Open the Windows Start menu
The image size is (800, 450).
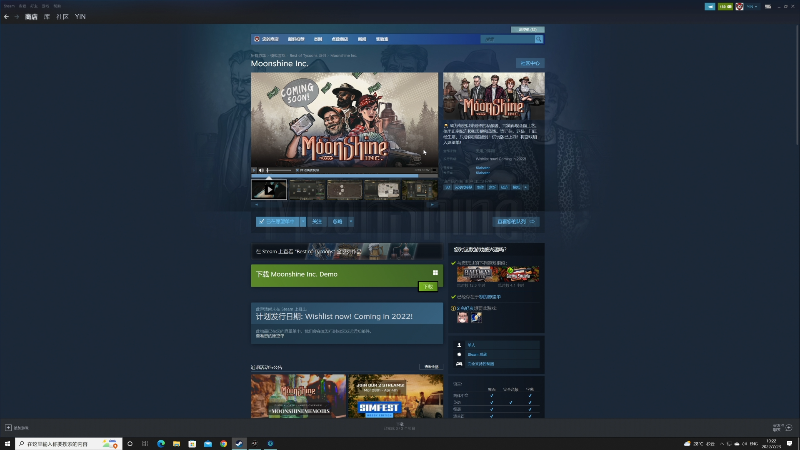7,444
